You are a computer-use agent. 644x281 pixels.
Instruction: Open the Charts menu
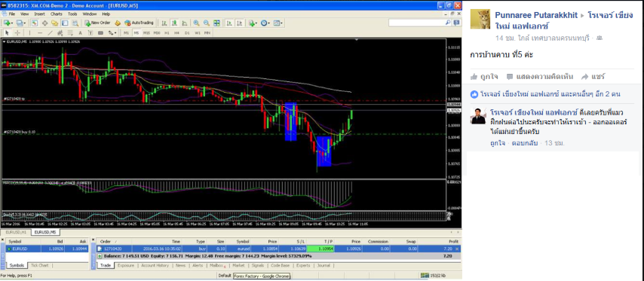[57, 14]
